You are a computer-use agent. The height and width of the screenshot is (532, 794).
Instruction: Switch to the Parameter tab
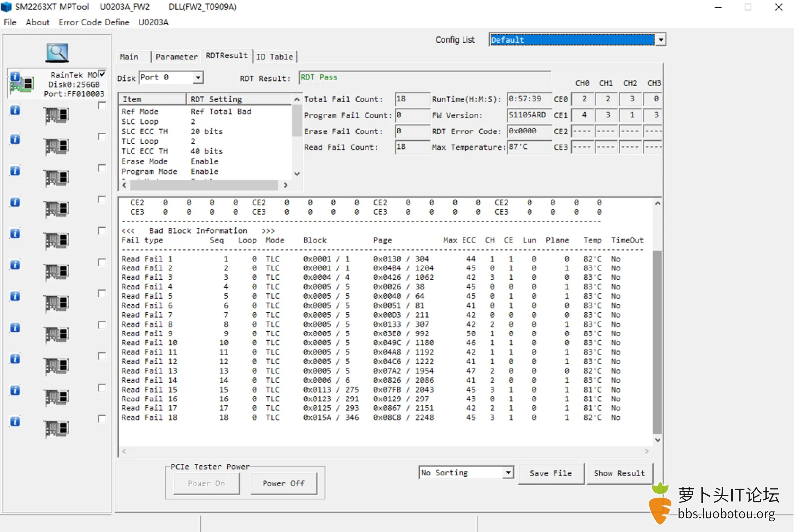pos(177,57)
